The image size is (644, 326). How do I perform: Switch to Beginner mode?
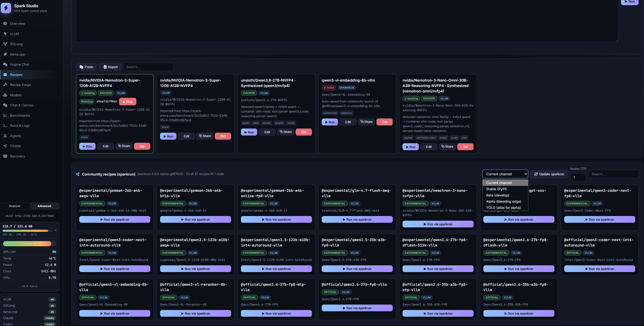(15, 206)
